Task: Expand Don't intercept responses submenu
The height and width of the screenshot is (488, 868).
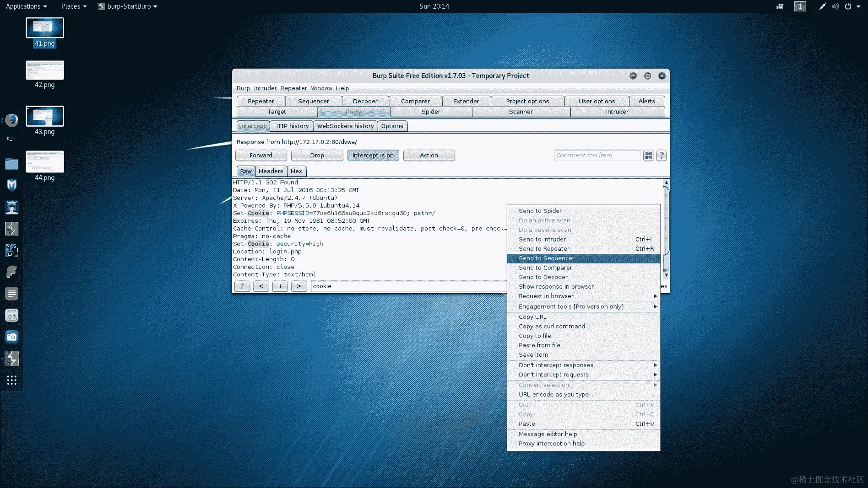Action: coord(584,365)
